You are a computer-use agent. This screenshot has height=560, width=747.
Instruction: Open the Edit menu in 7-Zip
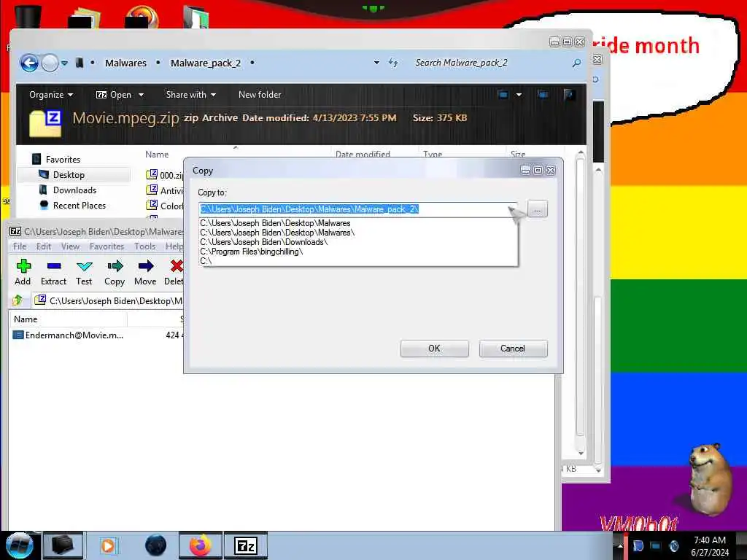pyautogui.click(x=43, y=246)
